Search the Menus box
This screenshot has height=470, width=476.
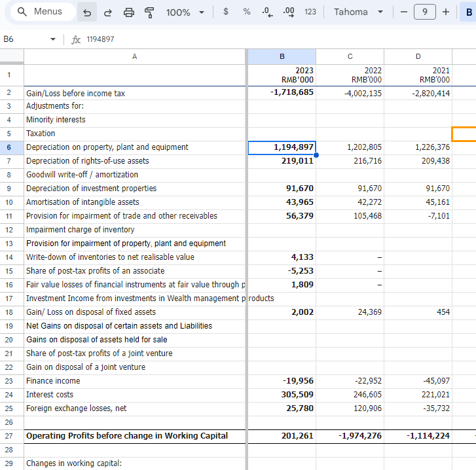(43, 12)
